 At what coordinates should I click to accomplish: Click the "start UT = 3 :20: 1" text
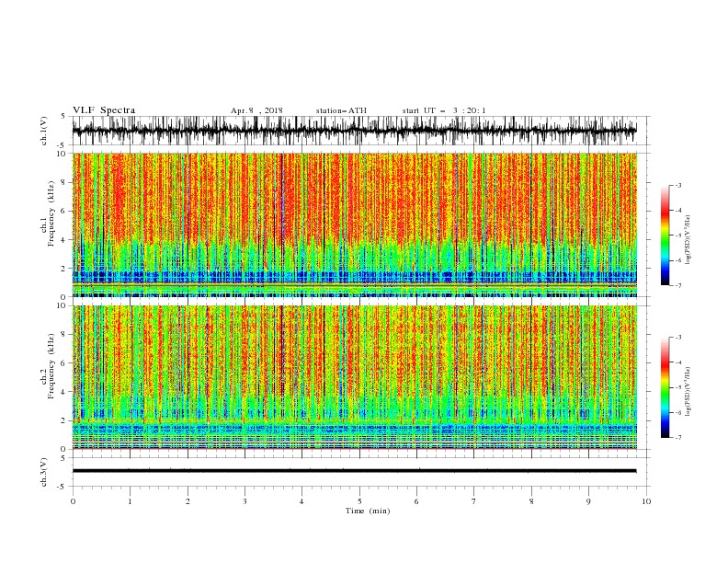click(444, 110)
